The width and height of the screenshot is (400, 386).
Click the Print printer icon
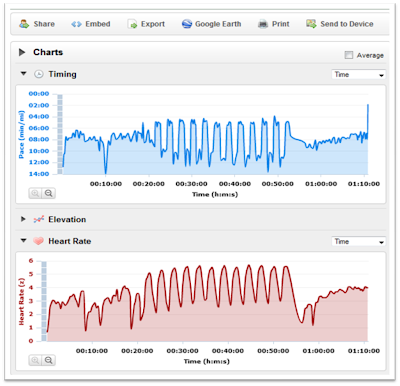pyautogui.click(x=263, y=24)
